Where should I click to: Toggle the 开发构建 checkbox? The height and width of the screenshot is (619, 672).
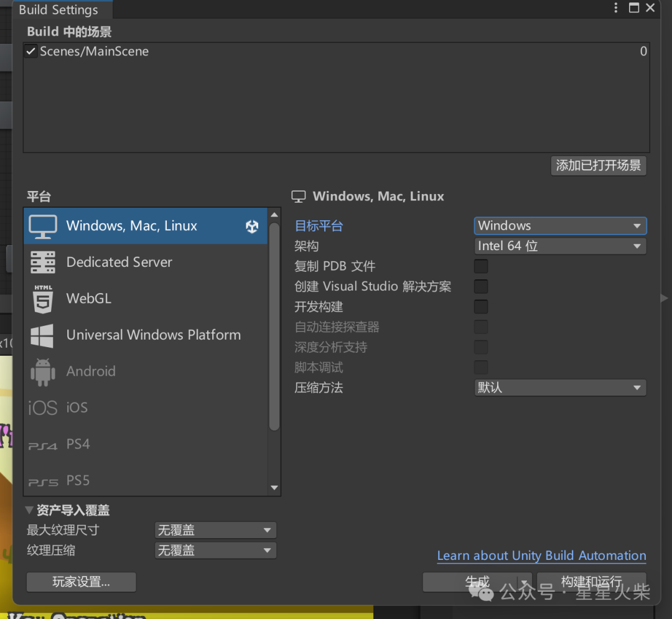coord(481,307)
